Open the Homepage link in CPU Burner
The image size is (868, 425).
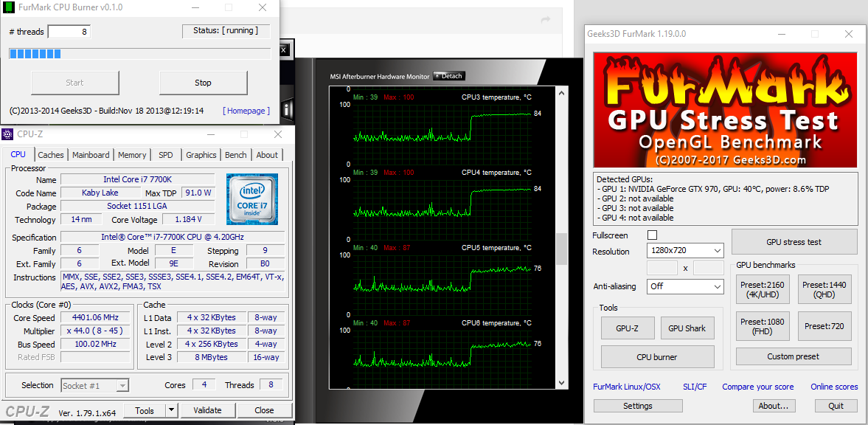[246, 111]
